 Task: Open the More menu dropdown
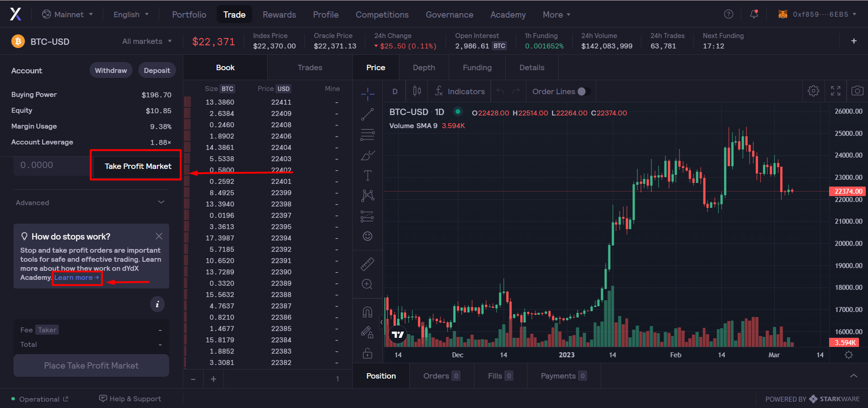(x=556, y=14)
